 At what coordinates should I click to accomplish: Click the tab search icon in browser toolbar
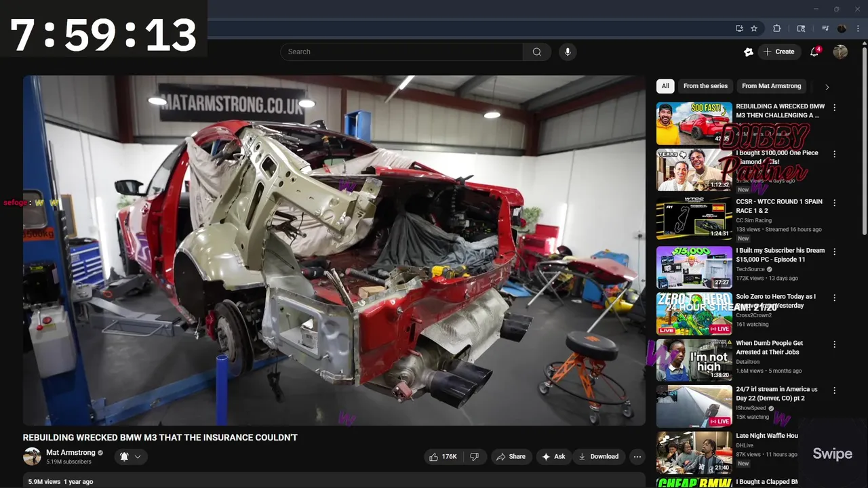pyautogui.click(x=801, y=28)
